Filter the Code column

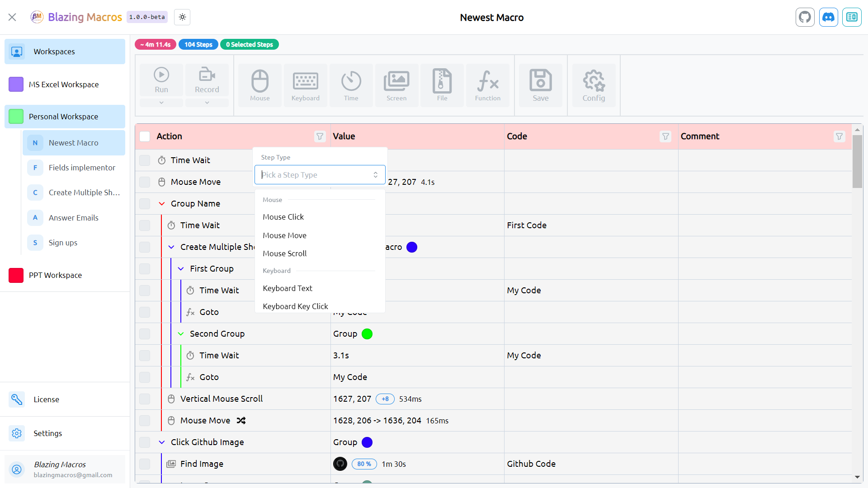[665, 136]
